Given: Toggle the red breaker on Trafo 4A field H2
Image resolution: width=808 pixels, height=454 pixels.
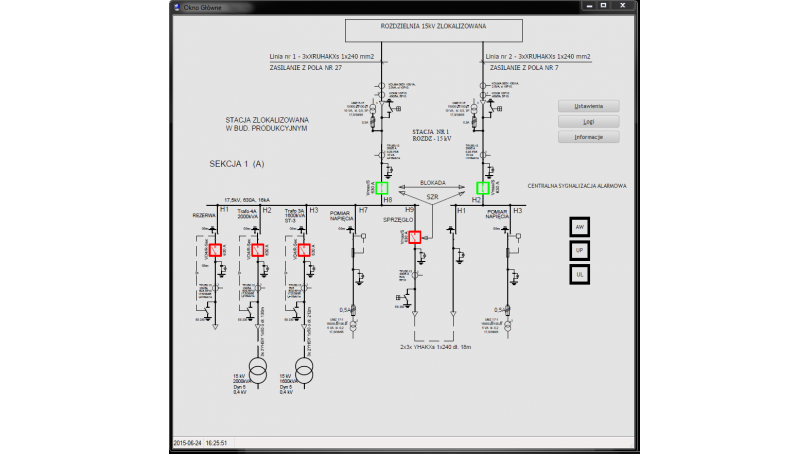Looking at the screenshot, I should pyautogui.click(x=258, y=250).
